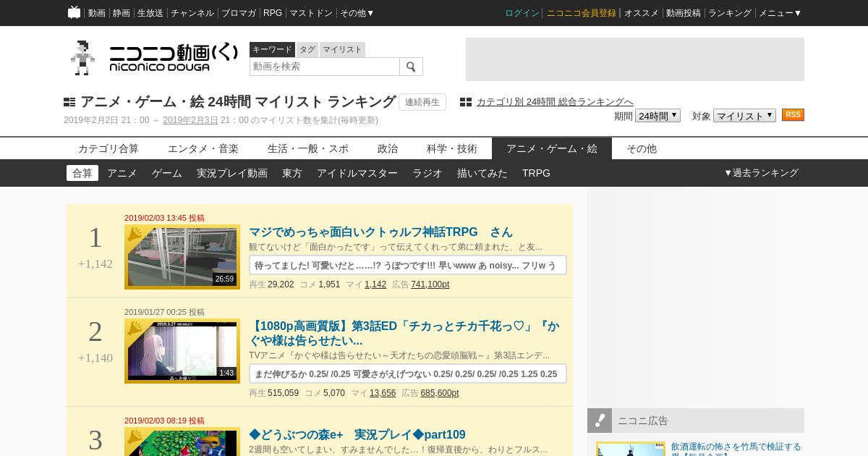Select the アニメ・ゲーム・絵 tab
Image resolution: width=868 pixels, height=456 pixels.
coord(552,148)
